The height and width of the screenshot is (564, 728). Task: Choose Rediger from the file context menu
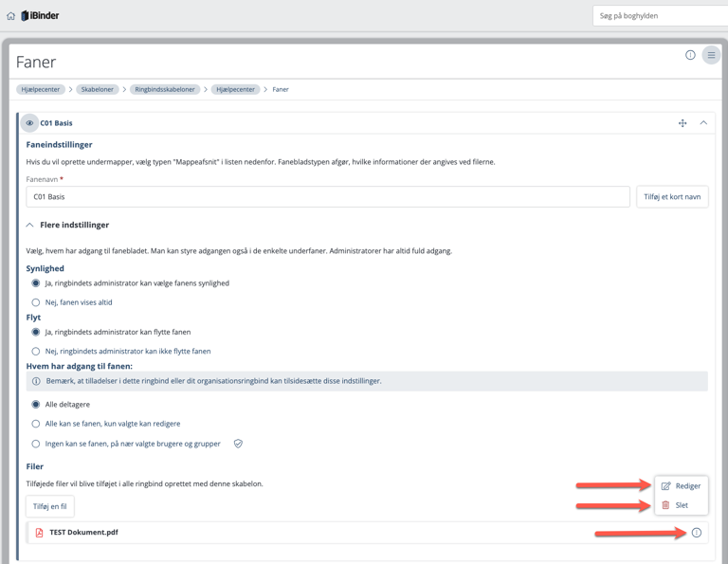point(681,485)
